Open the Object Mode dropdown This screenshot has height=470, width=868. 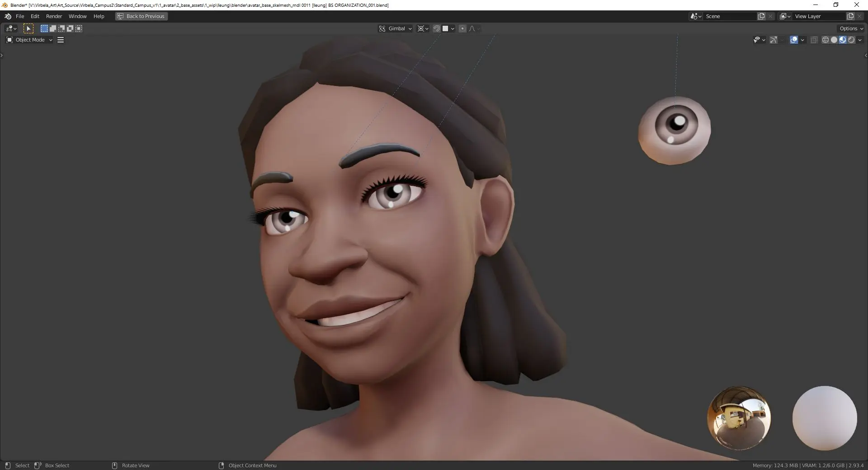[x=30, y=40]
